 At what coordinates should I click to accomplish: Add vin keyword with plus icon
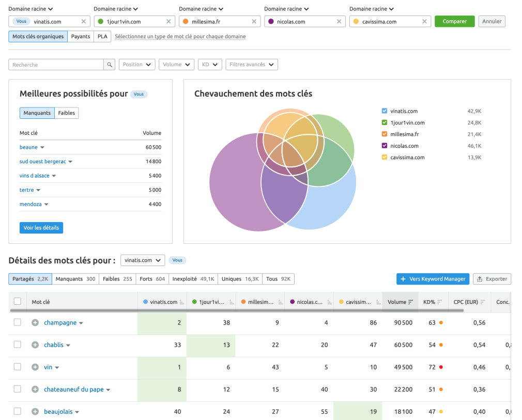pos(35,367)
